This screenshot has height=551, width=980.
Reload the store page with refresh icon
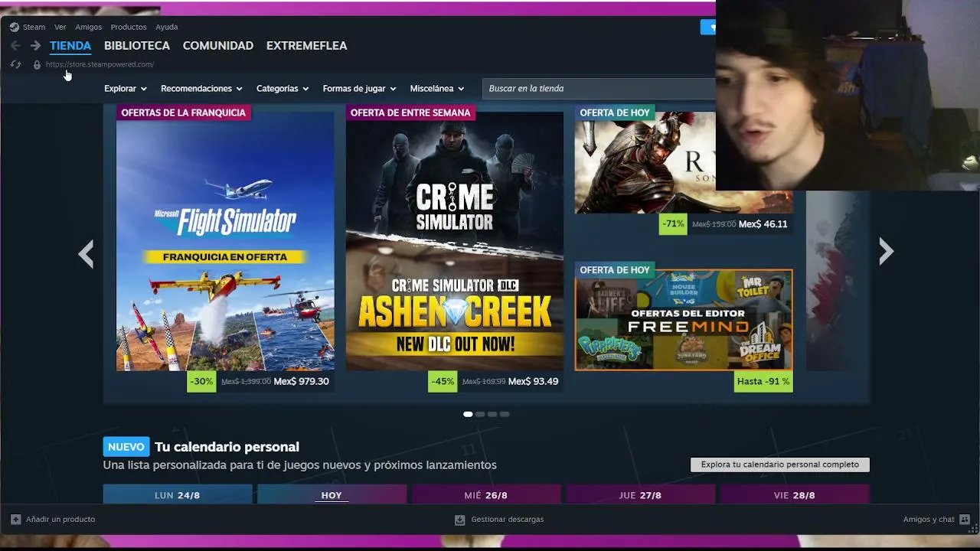coord(15,64)
